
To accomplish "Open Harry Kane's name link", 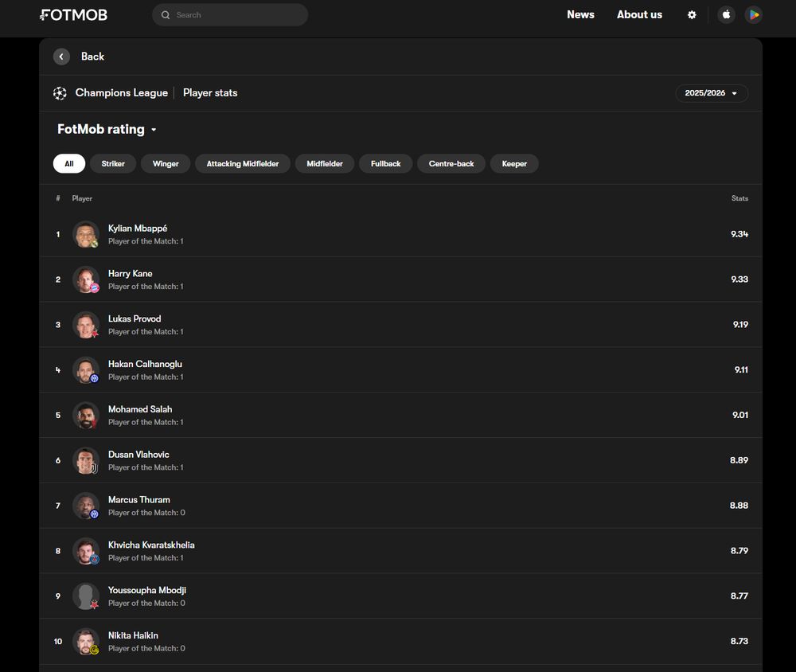I will click(130, 274).
